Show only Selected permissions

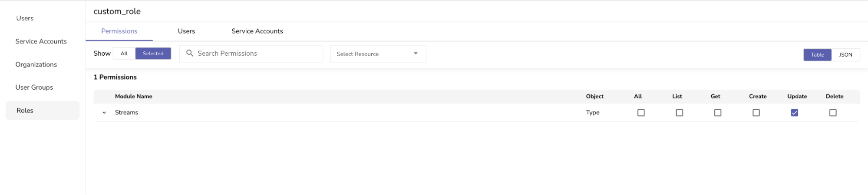(x=153, y=54)
